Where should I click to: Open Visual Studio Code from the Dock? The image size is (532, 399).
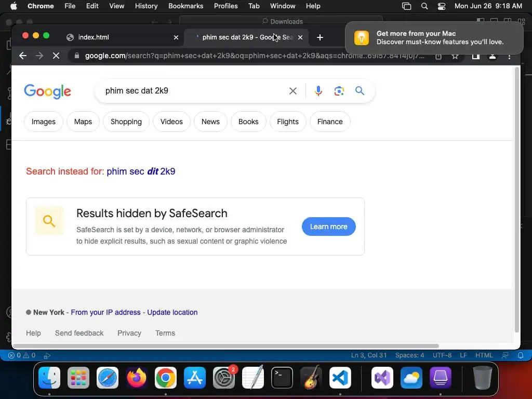point(340,378)
